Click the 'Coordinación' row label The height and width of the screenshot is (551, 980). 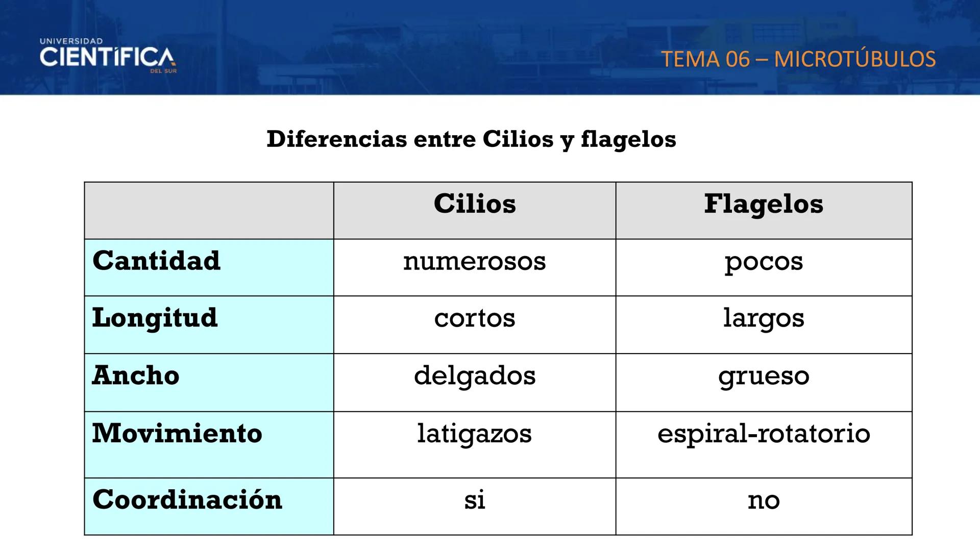pyautogui.click(x=187, y=499)
